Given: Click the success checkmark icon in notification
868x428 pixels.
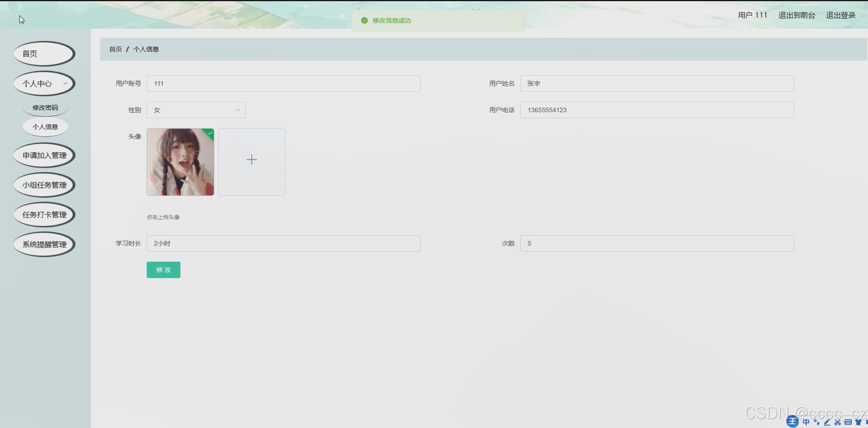Looking at the screenshot, I should pyautogui.click(x=364, y=20).
